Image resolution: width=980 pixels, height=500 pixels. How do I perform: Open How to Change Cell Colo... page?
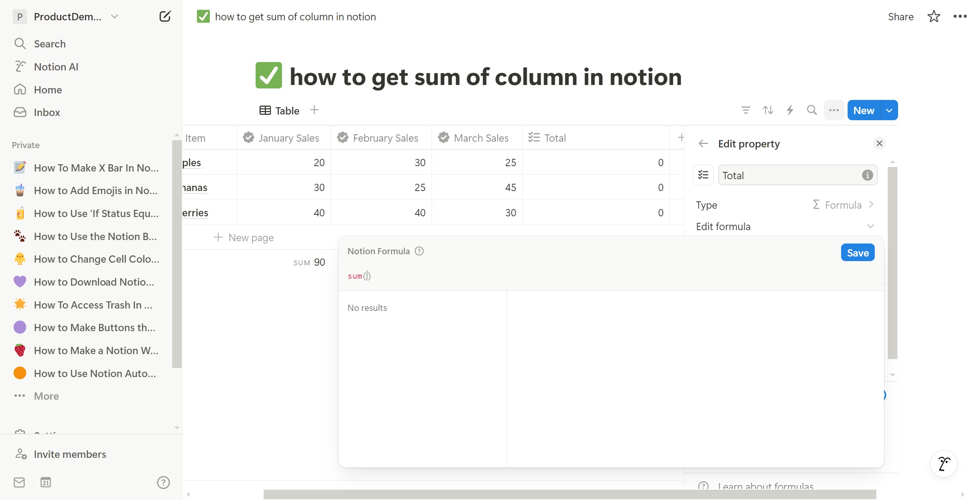(96, 259)
